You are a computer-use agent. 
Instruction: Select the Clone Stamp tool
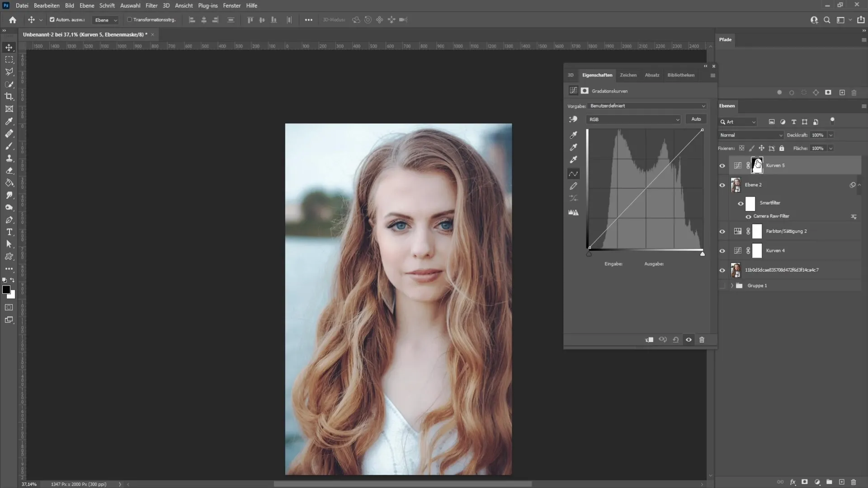[9, 159]
